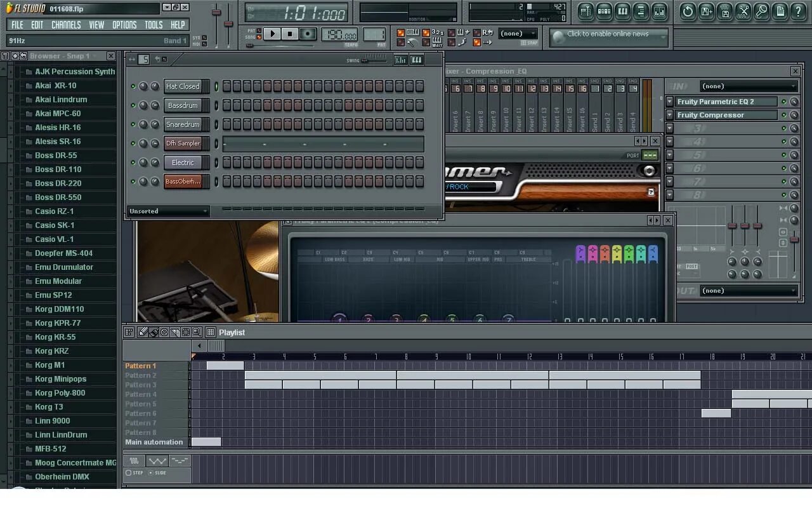812x508 pixels.
Task: Open help using the question mark icon
Action: (x=799, y=11)
